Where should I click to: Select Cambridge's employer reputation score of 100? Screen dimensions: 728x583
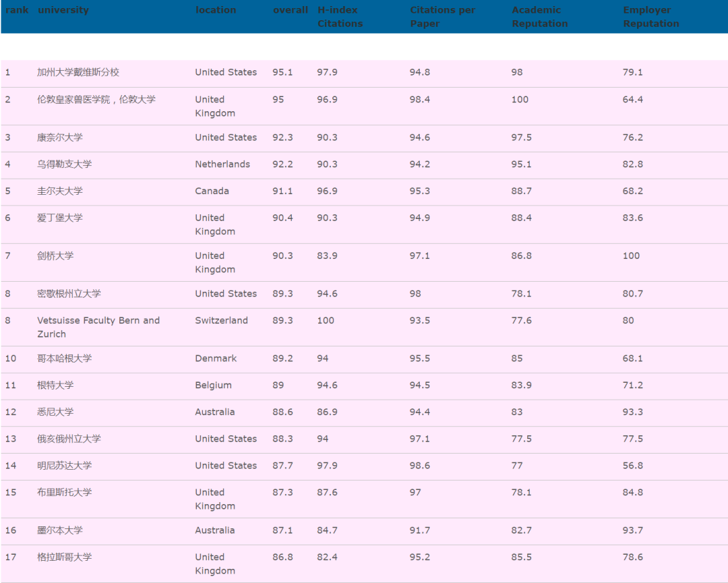[631, 256]
